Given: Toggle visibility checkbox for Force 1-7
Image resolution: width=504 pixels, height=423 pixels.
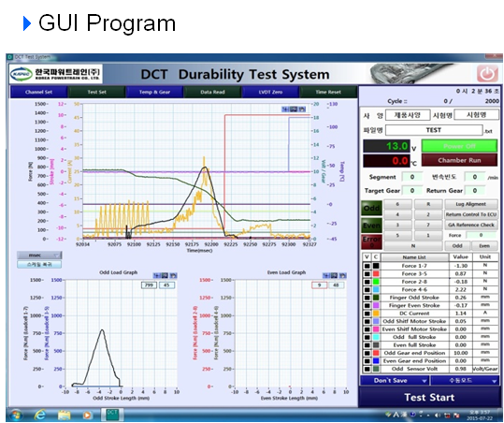Looking at the screenshot, I should click(367, 266).
